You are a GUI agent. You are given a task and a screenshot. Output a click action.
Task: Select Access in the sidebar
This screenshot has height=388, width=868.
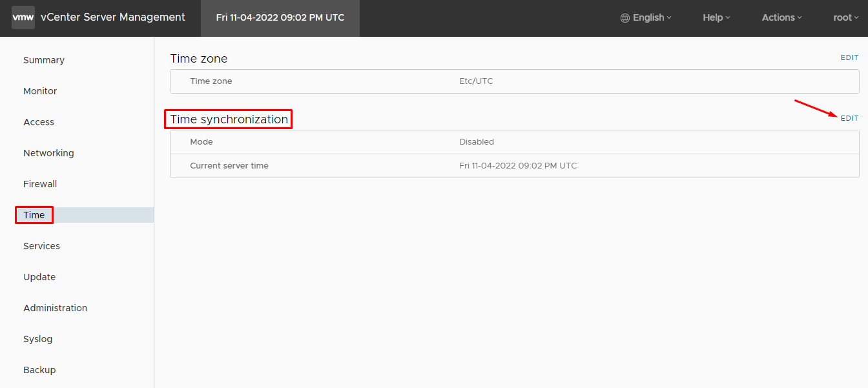(39, 122)
